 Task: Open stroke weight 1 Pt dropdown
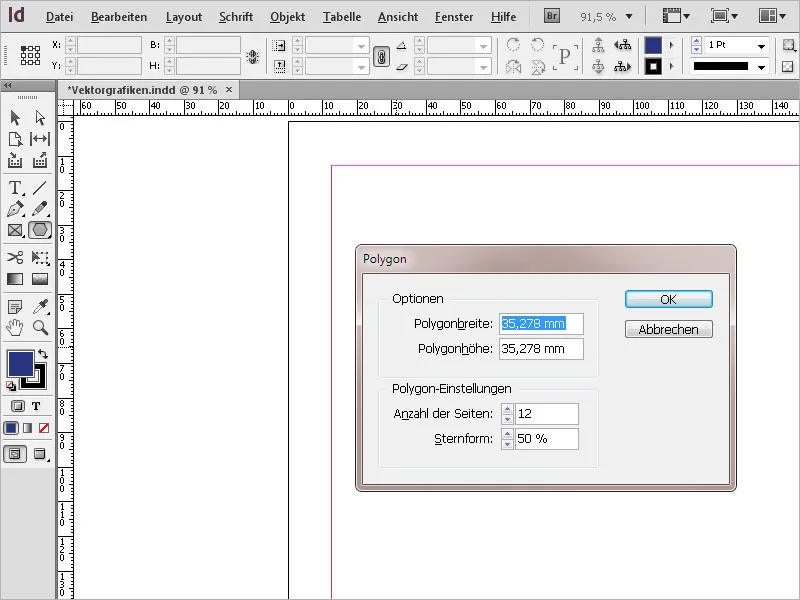click(761, 46)
